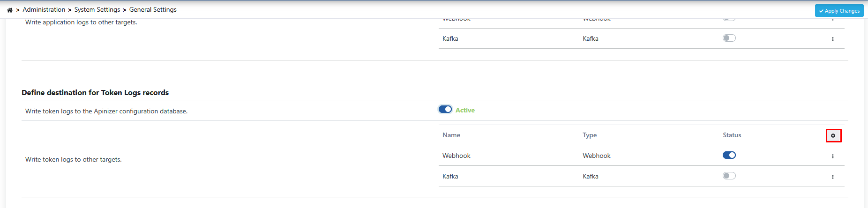Click the Name column header in the token logs table
The width and height of the screenshot is (868, 208).
[x=451, y=135]
